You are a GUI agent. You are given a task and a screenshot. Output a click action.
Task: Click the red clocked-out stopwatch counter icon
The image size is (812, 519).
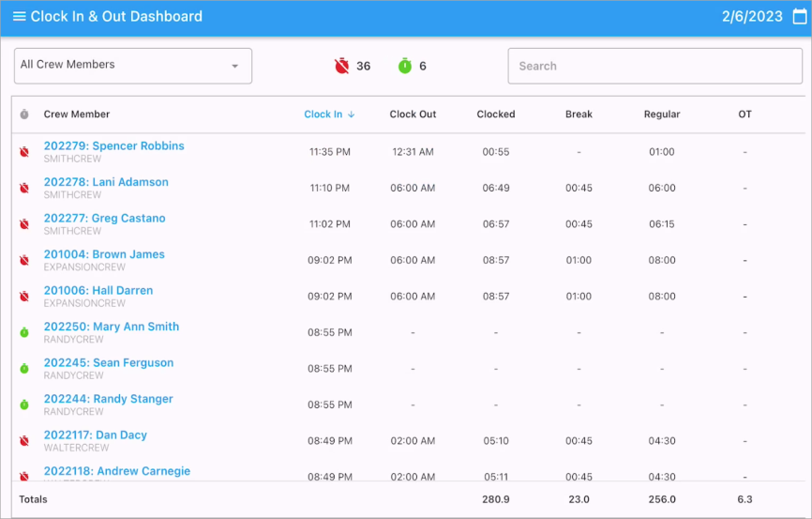pos(342,66)
